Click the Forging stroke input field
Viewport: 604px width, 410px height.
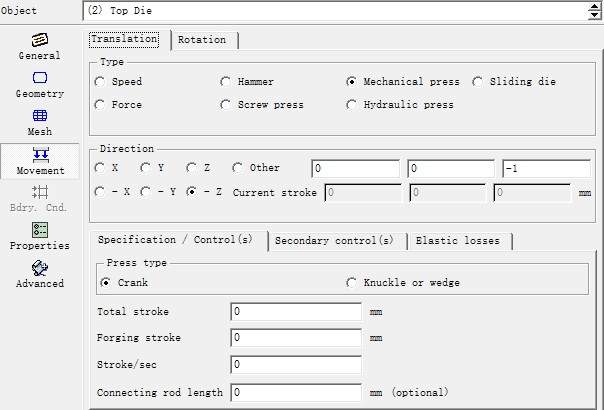[295, 338]
